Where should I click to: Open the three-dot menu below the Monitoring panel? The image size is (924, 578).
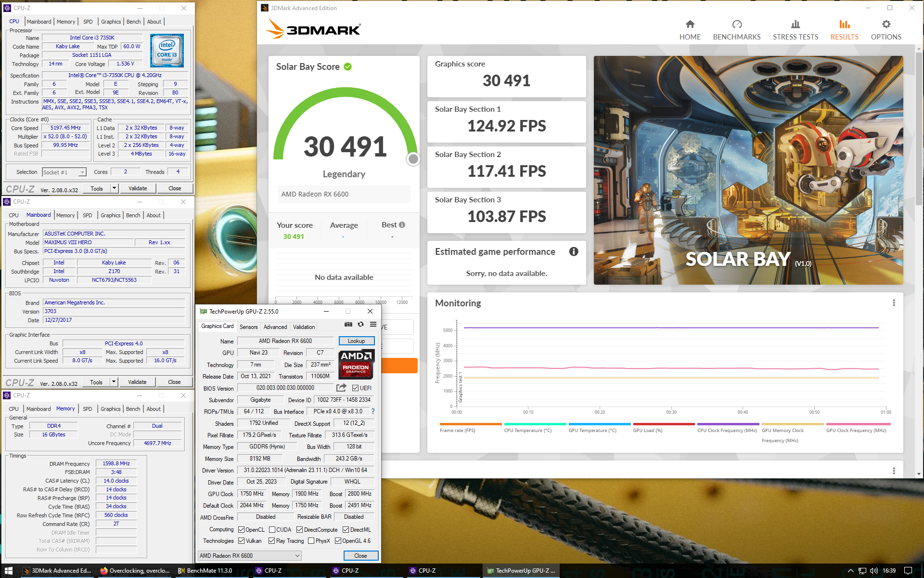coord(894,471)
